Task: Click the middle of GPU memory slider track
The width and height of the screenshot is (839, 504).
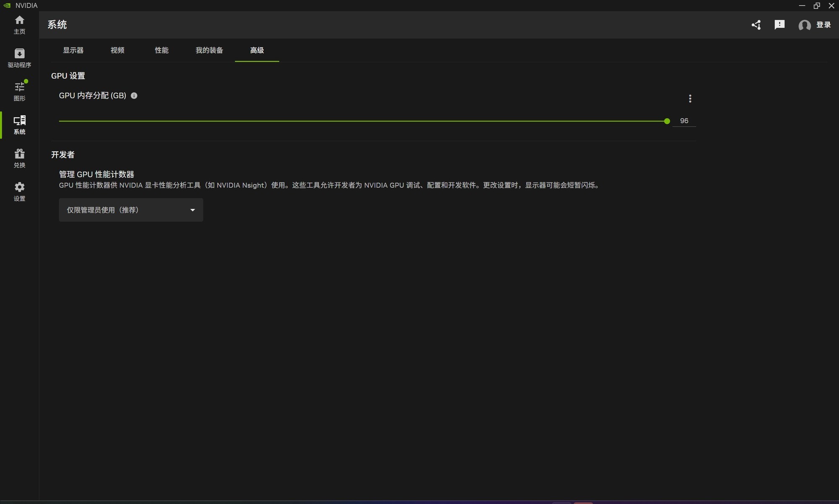Action: [363, 121]
